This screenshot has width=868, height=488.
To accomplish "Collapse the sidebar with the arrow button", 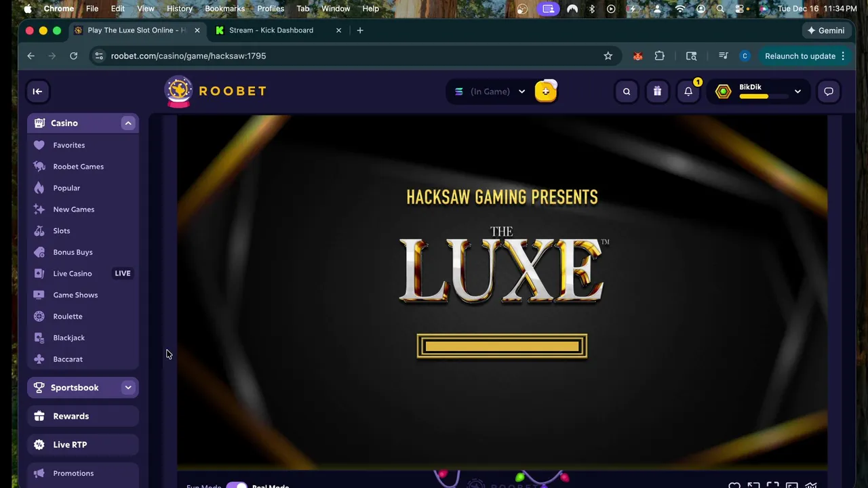I will tap(37, 91).
